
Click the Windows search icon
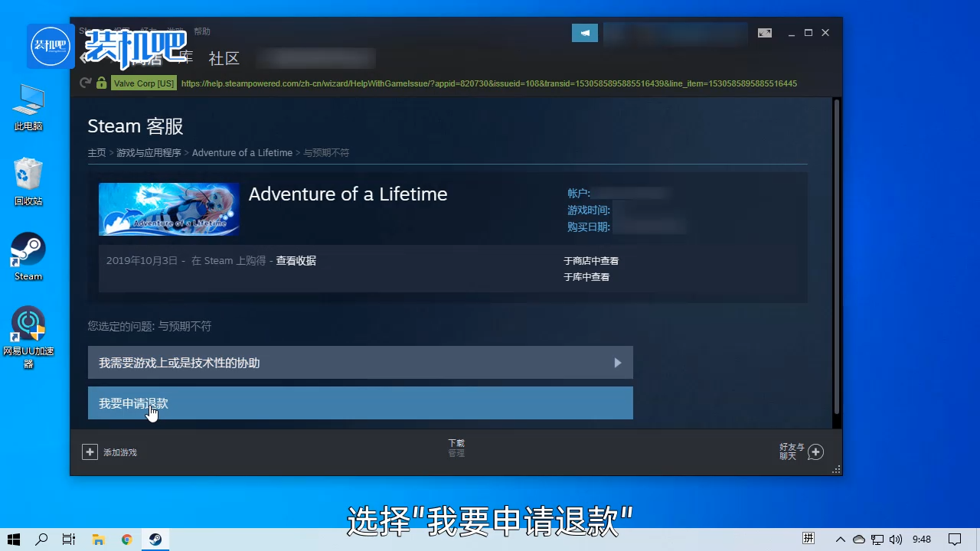click(41, 539)
